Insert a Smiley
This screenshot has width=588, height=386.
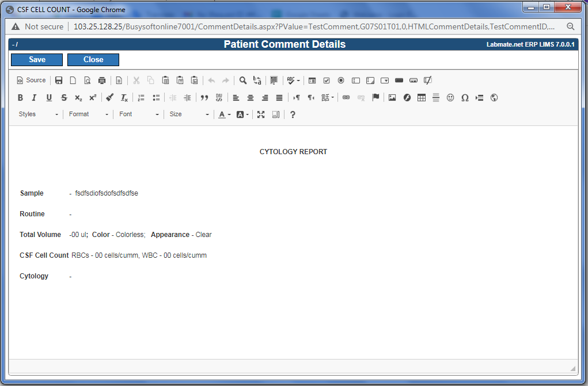click(450, 98)
